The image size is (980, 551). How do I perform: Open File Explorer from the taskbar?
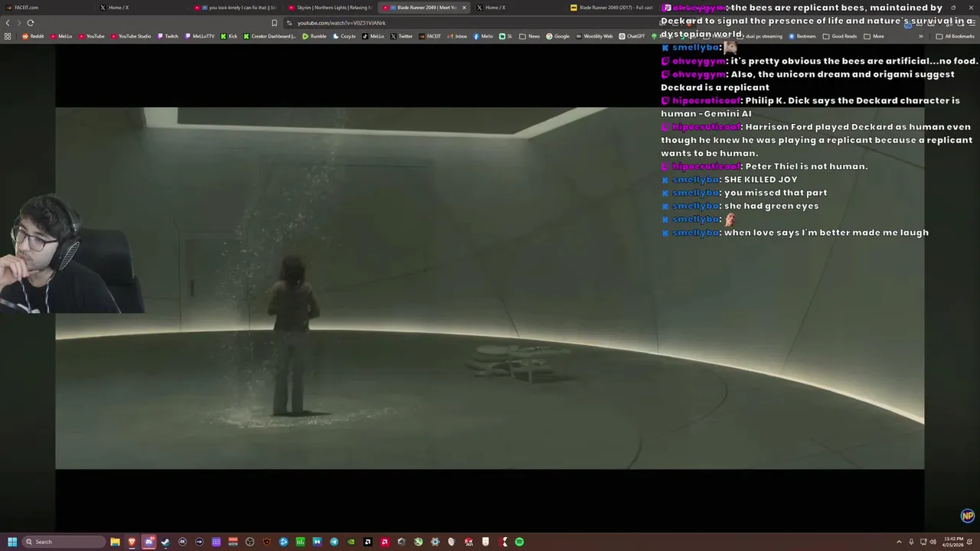click(115, 542)
